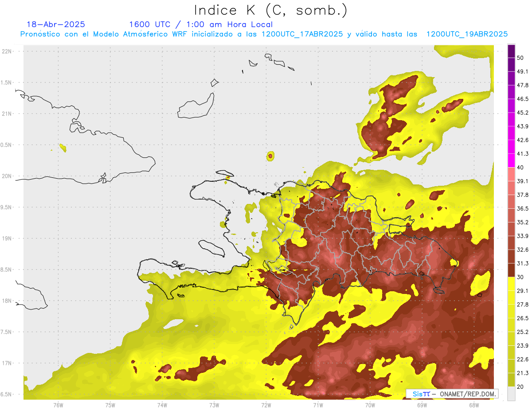532x411 pixels.
Task: Pick the pink swatch between 39.1 and 40
Action: (x=511, y=174)
